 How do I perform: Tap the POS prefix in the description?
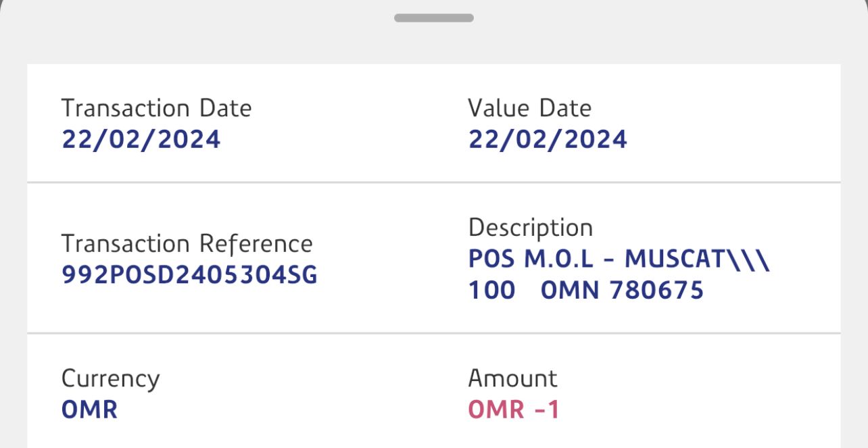491,259
